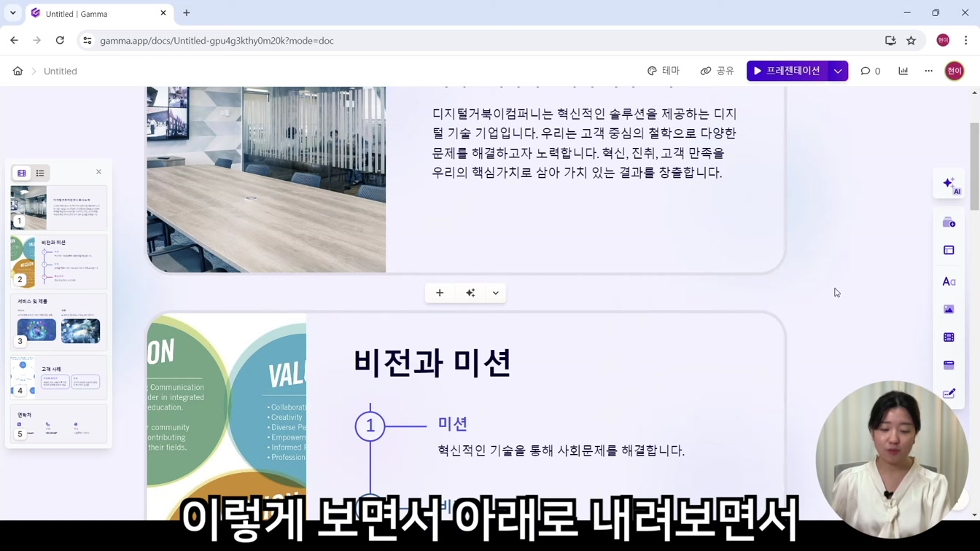The image size is (980, 551).
Task: Open analytics chart icon
Action: [x=903, y=71]
